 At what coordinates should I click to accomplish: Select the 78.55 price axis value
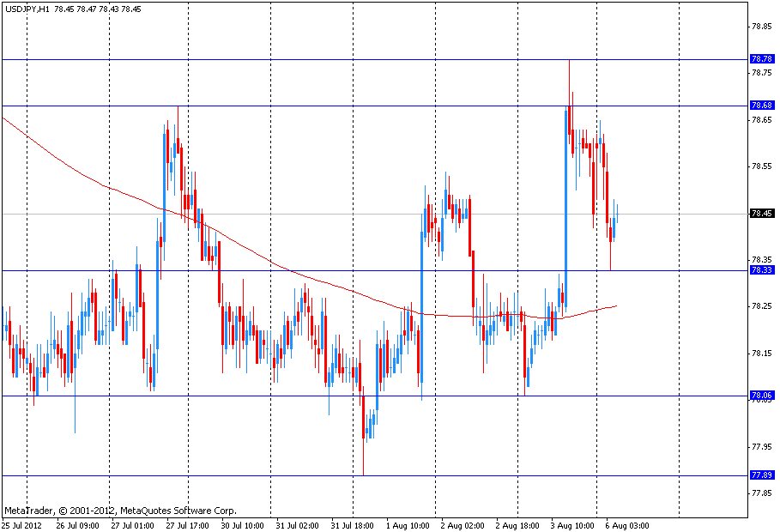(762, 166)
